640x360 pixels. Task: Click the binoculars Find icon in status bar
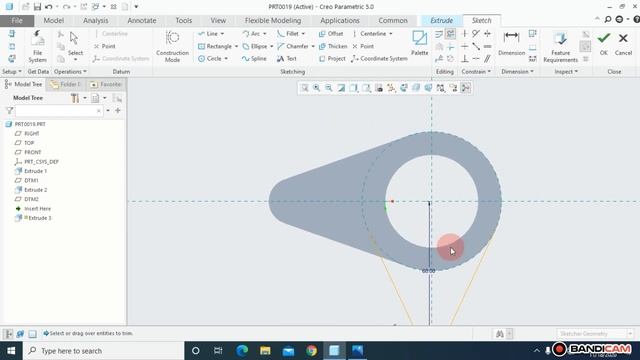500,334
